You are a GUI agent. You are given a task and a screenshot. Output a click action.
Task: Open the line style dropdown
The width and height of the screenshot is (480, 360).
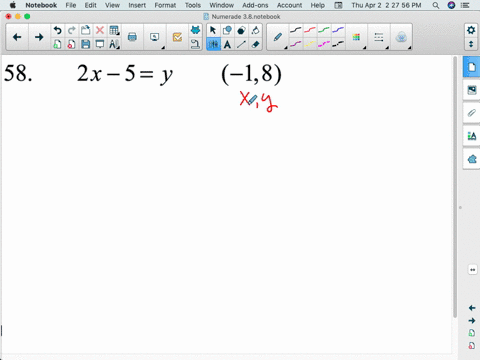(x=379, y=37)
